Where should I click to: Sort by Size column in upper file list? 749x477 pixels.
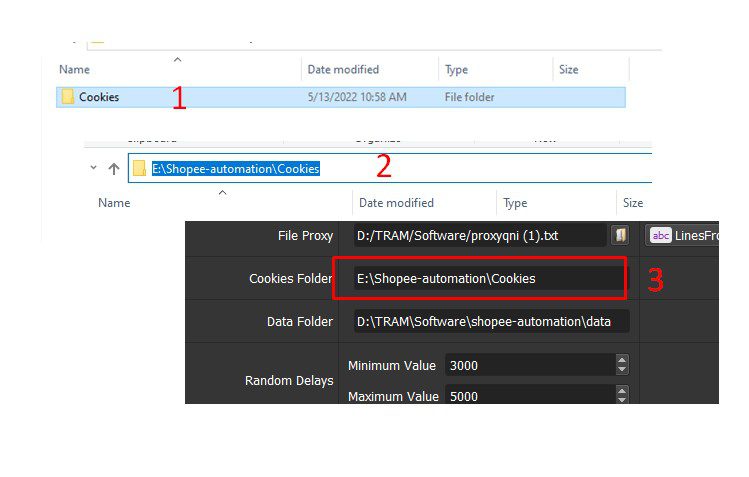568,69
